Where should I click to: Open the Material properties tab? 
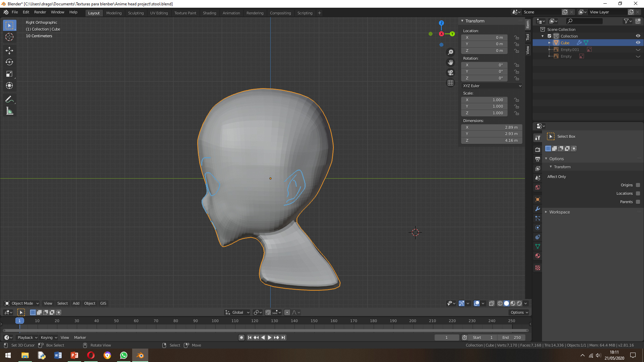(538, 256)
